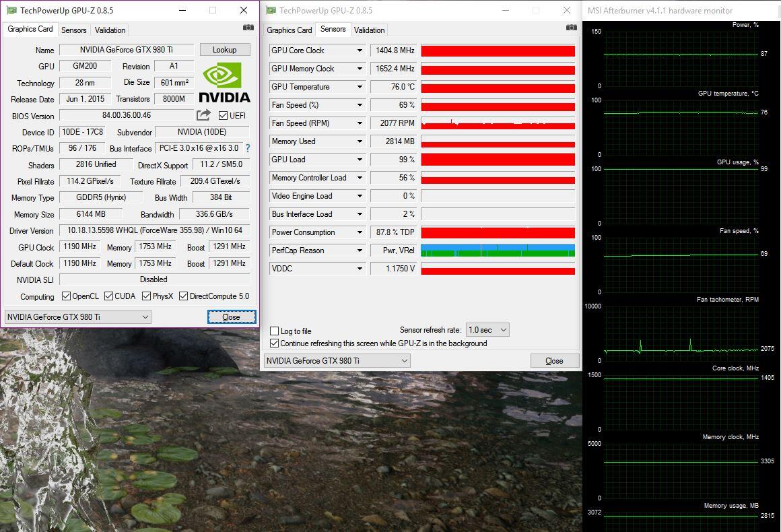
Task: Switch to Sensors tab in left GPU-Z window
Action: click(73, 30)
